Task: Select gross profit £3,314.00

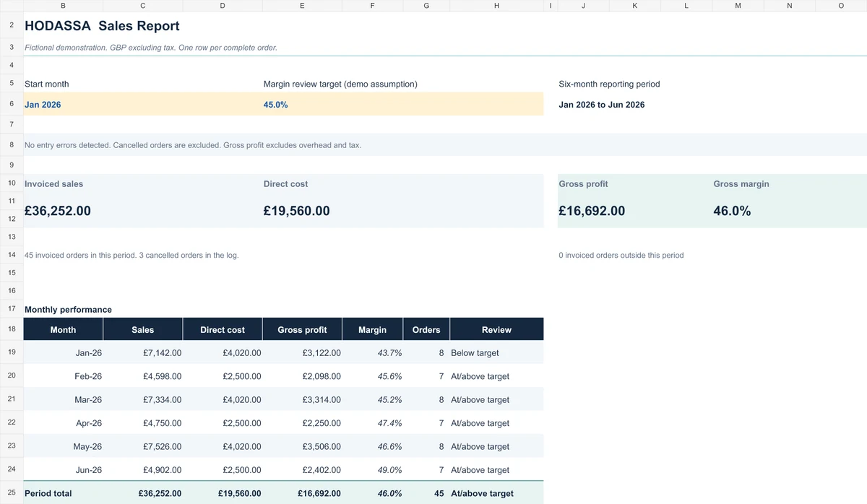Action: point(302,399)
